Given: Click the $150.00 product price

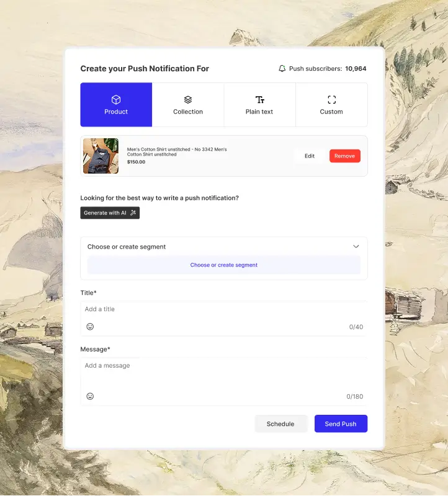Looking at the screenshot, I should coord(136,162).
